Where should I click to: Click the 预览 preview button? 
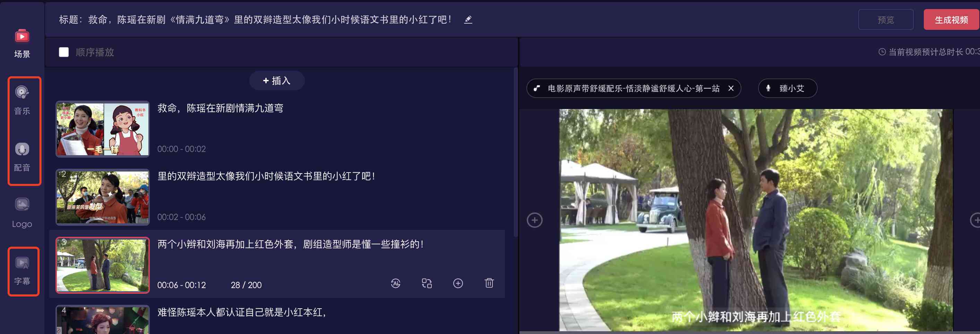[886, 20]
